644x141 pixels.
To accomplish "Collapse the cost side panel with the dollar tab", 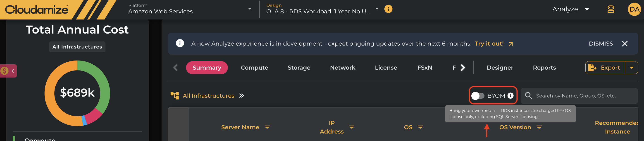I will pyautogui.click(x=8, y=71).
